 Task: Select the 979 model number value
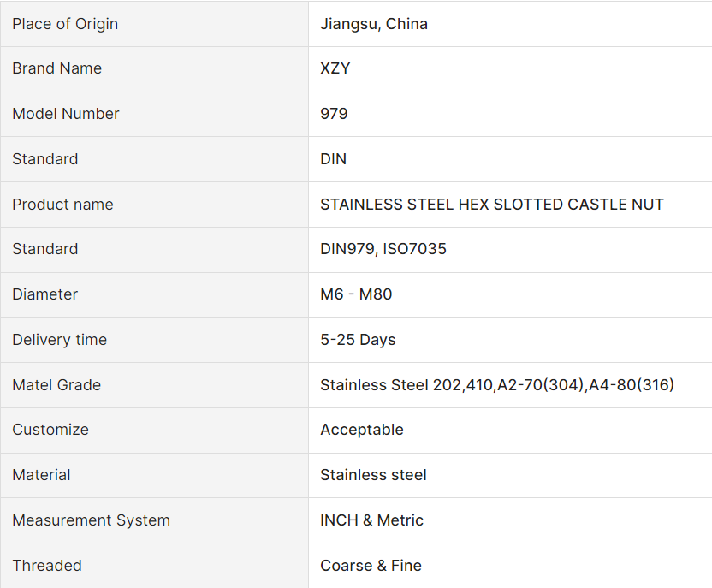point(334,114)
